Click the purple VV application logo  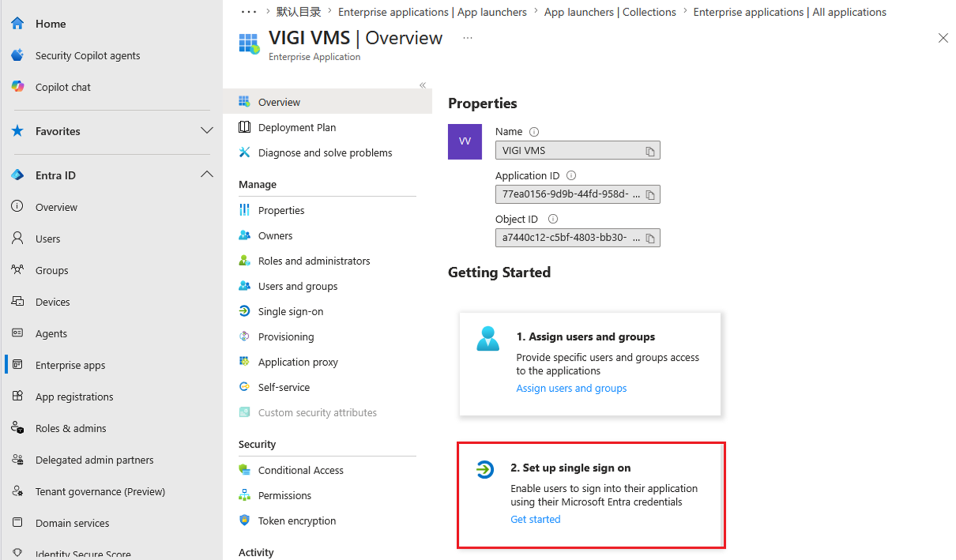[x=465, y=142]
